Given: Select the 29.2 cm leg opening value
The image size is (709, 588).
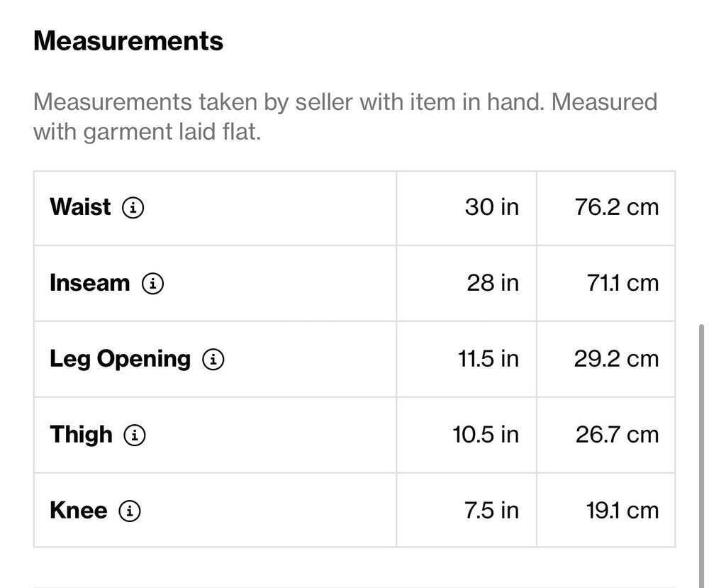Looking at the screenshot, I should tap(616, 359).
